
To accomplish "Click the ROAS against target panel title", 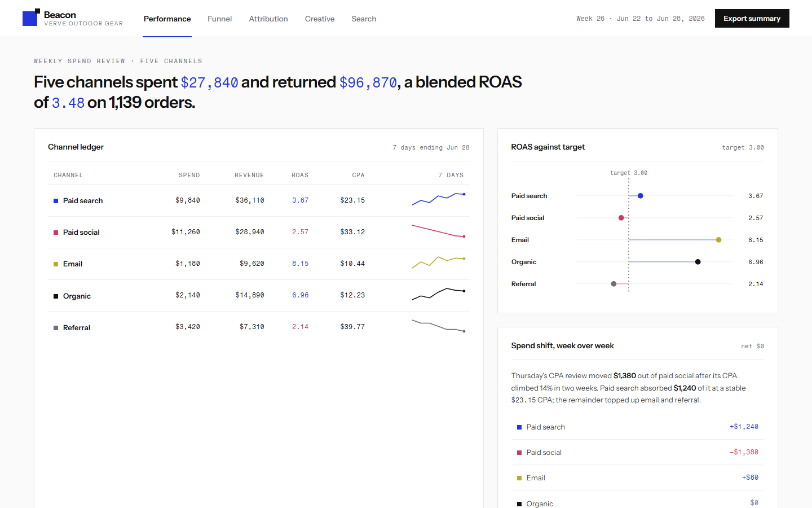I will 548,147.
